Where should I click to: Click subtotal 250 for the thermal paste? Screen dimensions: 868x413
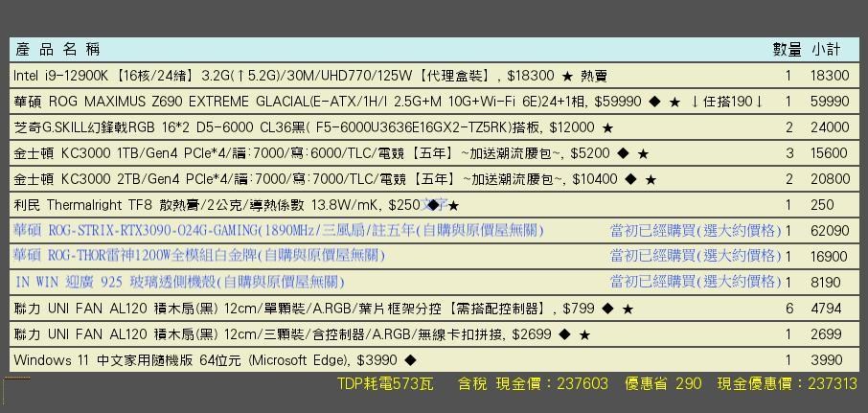coord(822,205)
